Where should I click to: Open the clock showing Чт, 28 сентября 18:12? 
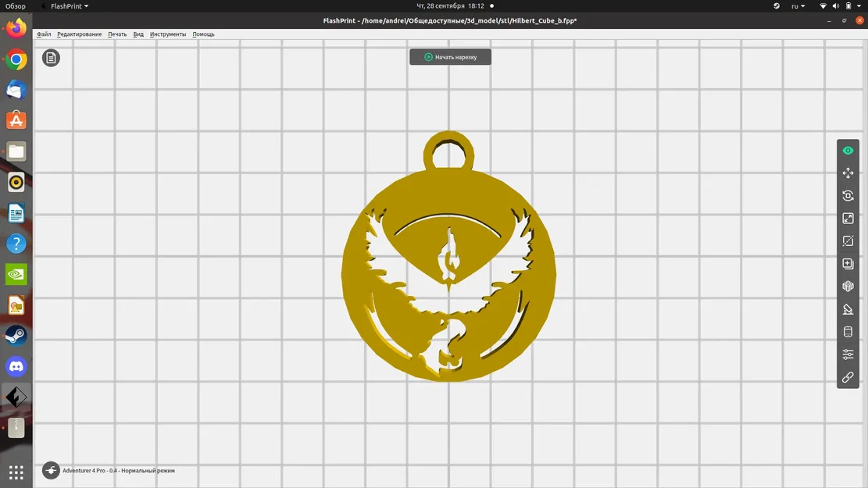pyautogui.click(x=450, y=6)
